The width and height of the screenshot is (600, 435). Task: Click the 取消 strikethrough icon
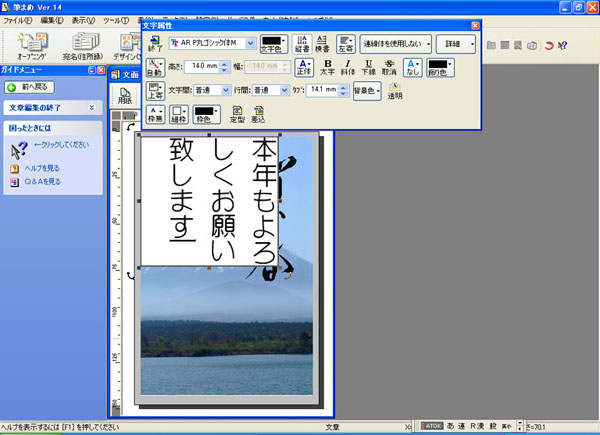point(389,67)
